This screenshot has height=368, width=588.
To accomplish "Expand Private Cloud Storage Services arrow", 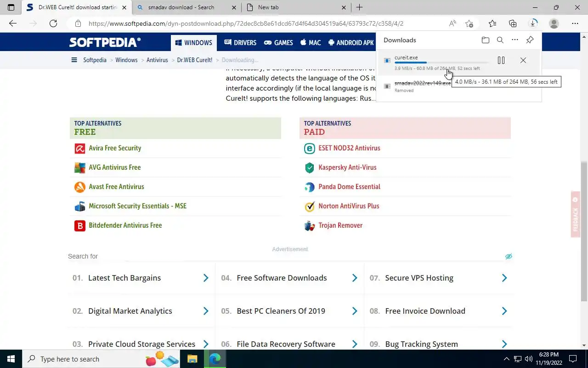I will [x=206, y=344].
